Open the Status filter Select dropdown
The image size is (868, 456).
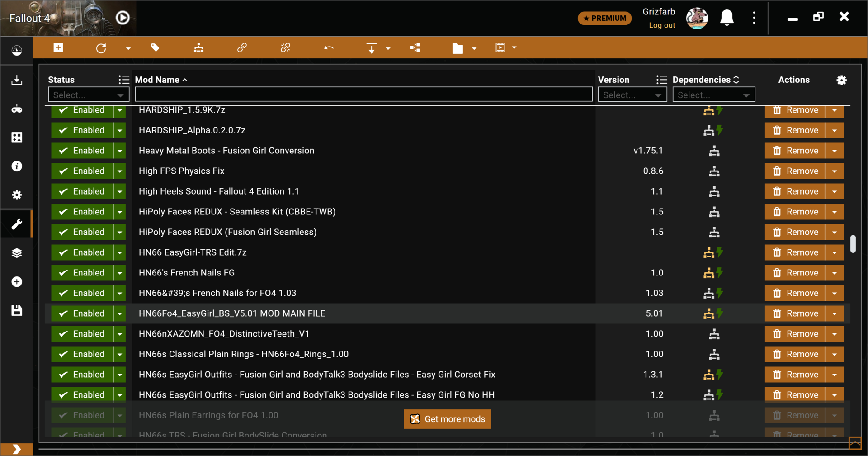tap(89, 95)
